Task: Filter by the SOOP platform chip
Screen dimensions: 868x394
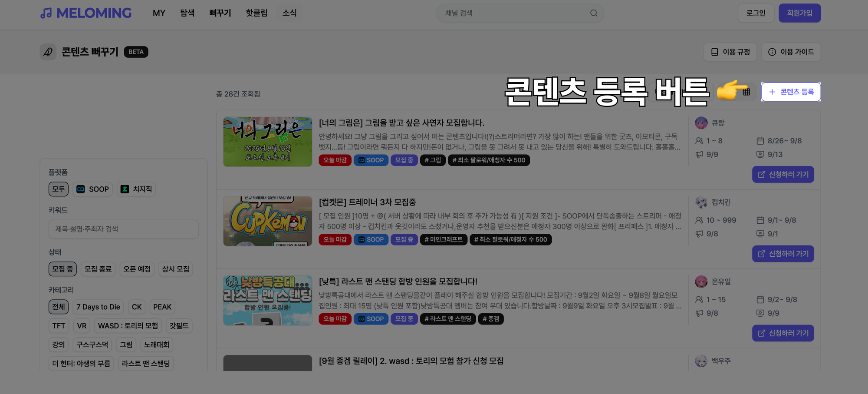Action: [93, 189]
